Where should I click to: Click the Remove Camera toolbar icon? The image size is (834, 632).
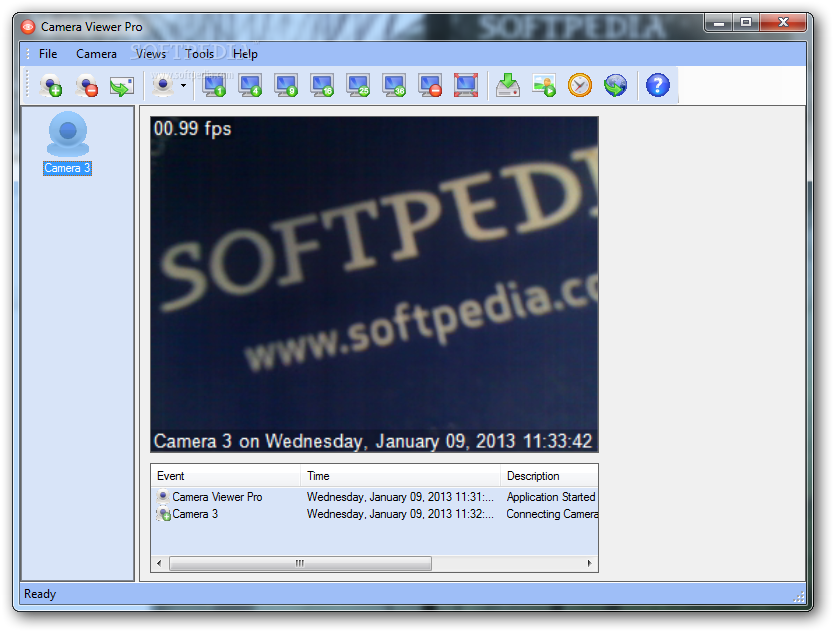(x=87, y=85)
